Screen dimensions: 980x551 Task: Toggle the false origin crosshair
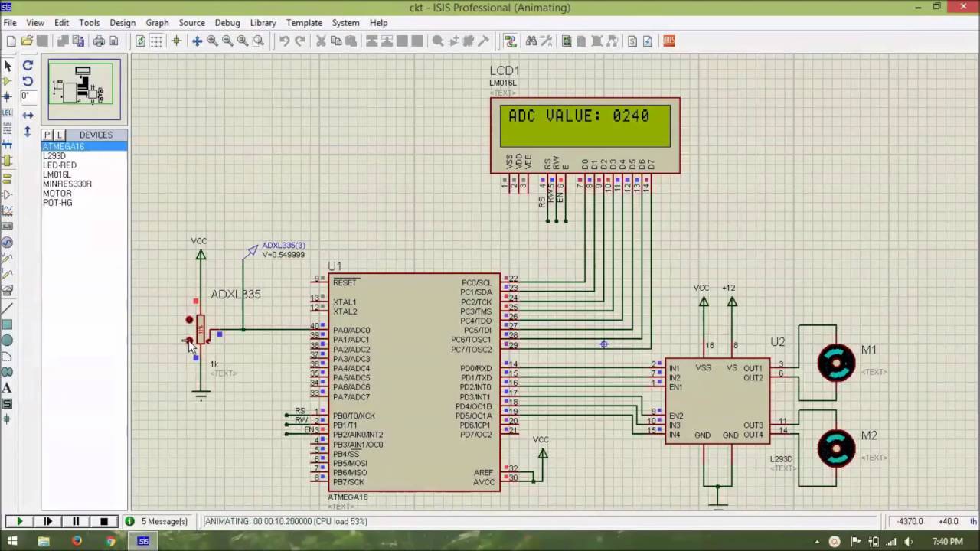(x=177, y=41)
